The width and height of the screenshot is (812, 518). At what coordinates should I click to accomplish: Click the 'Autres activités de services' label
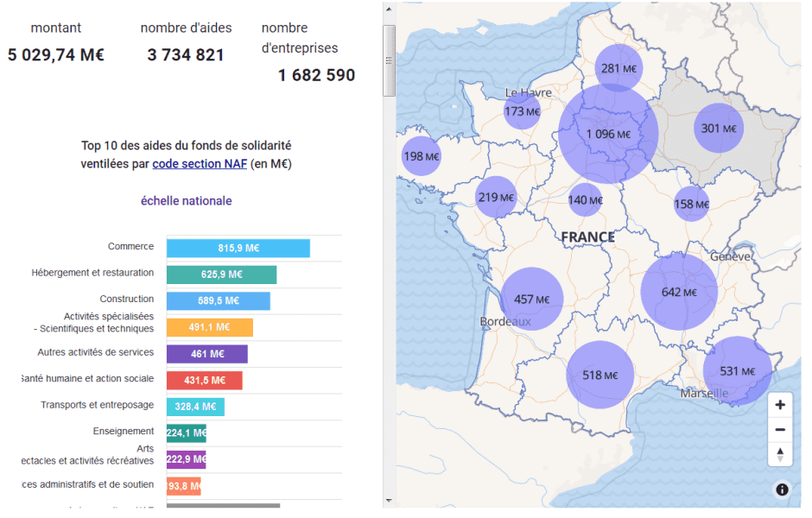pos(96,352)
